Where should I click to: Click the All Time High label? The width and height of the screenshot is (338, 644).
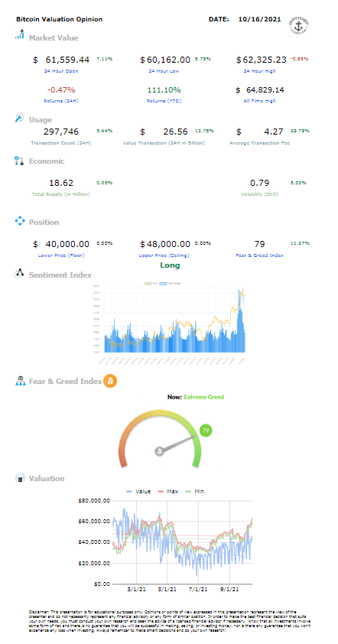coord(259,101)
